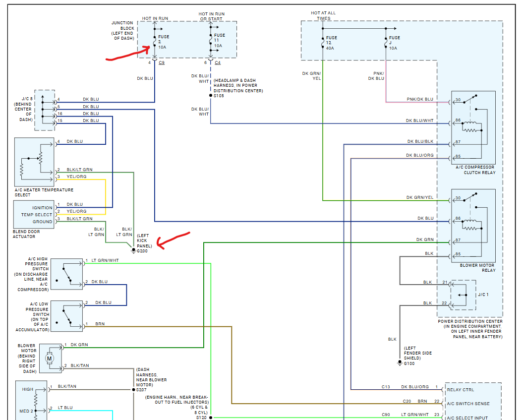524x420 pixels.
Task: Click 'A/C COMPRESSOR CLUTCH RELAY' label
Action: click(475, 170)
